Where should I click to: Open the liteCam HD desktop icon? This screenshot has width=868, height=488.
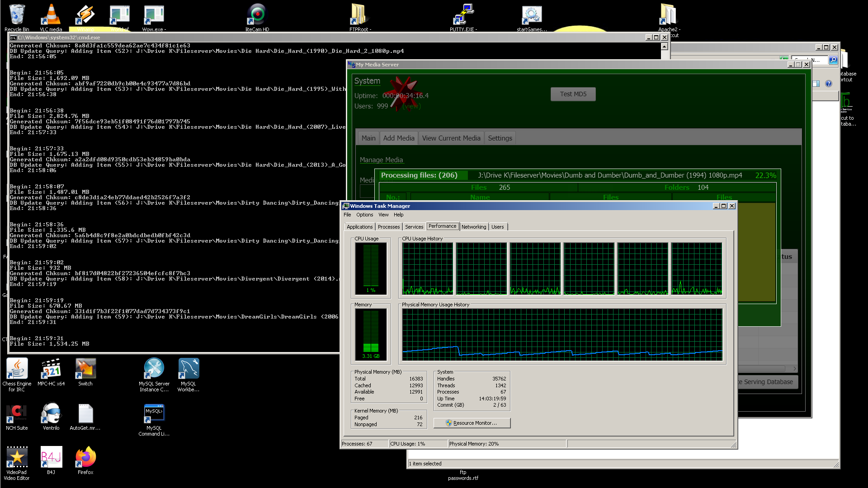pyautogui.click(x=257, y=16)
